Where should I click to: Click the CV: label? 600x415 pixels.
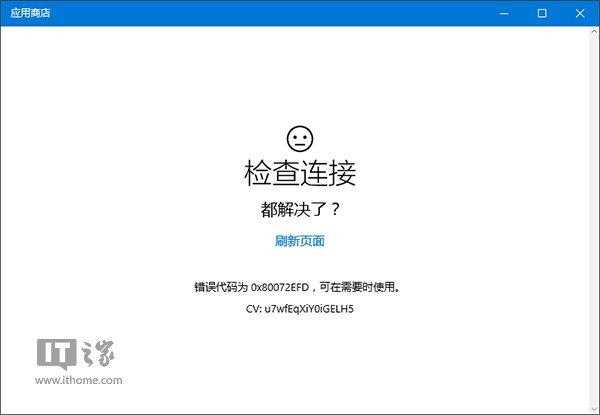[254, 309]
